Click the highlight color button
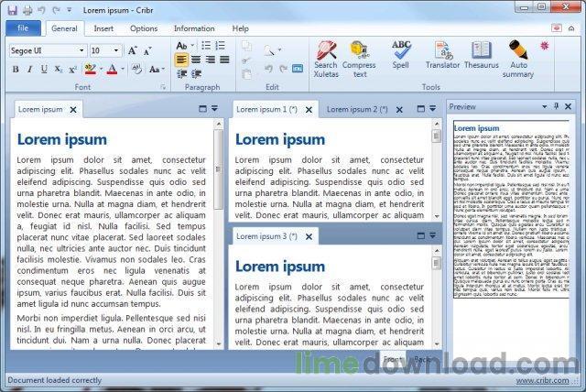586x392 pixels. (x=91, y=69)
